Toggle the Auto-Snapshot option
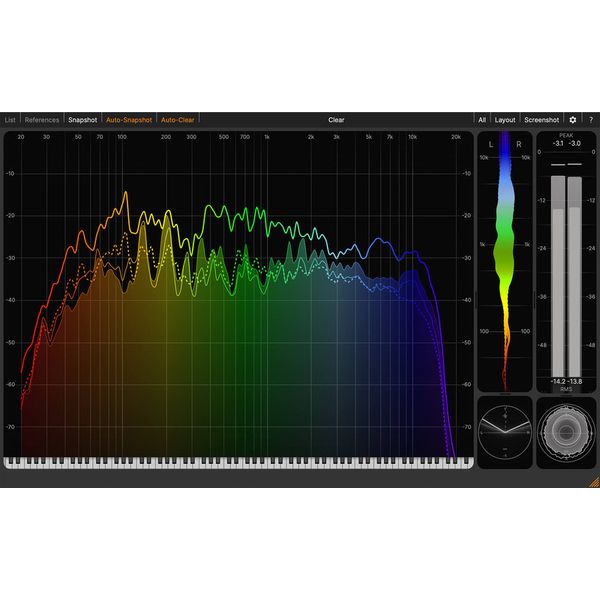 pos(129,120)
